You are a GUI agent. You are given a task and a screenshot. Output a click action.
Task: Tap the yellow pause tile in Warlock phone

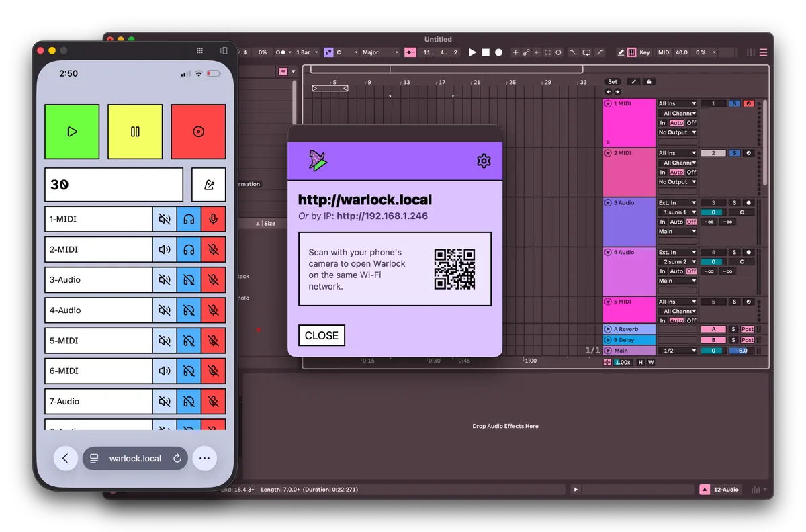point(135,132)
